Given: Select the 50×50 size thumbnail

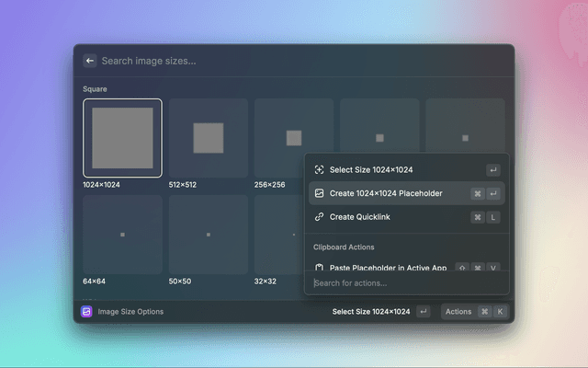Looking at the screenshot, I should (x=208, y=235).
